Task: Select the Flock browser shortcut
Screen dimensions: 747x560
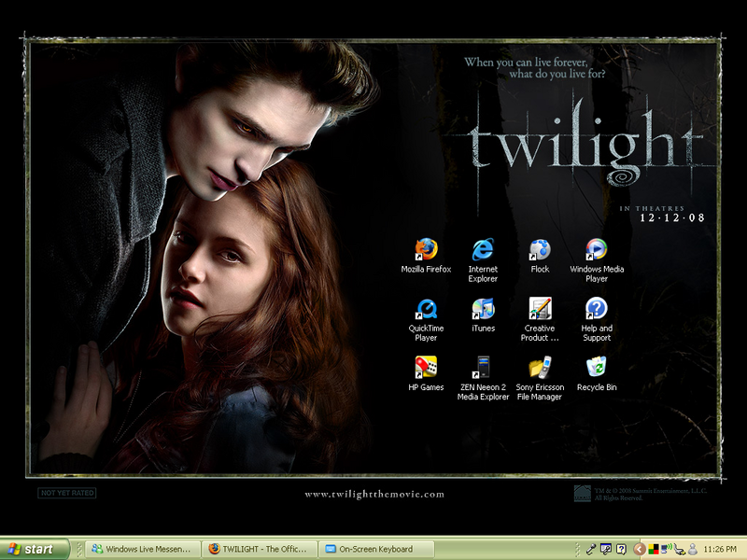Action: click(540, 256)
